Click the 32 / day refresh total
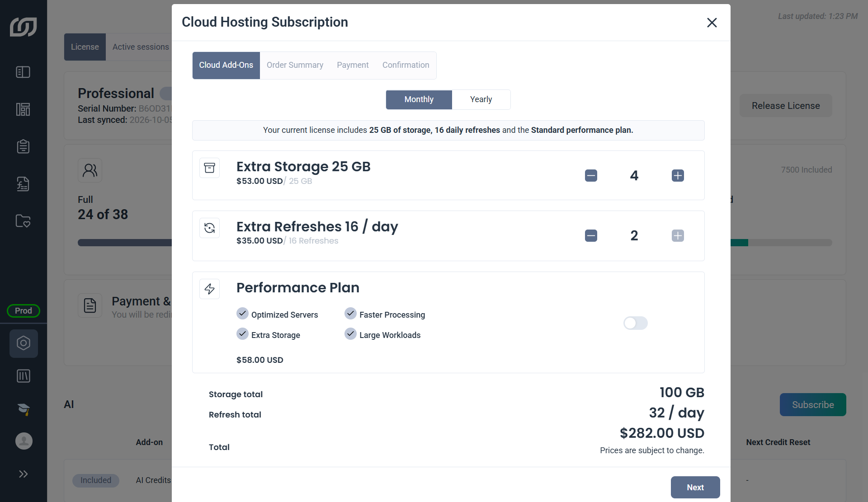This screenshot has width=868, height=502. pyautogui.click(x=677, y=413)
